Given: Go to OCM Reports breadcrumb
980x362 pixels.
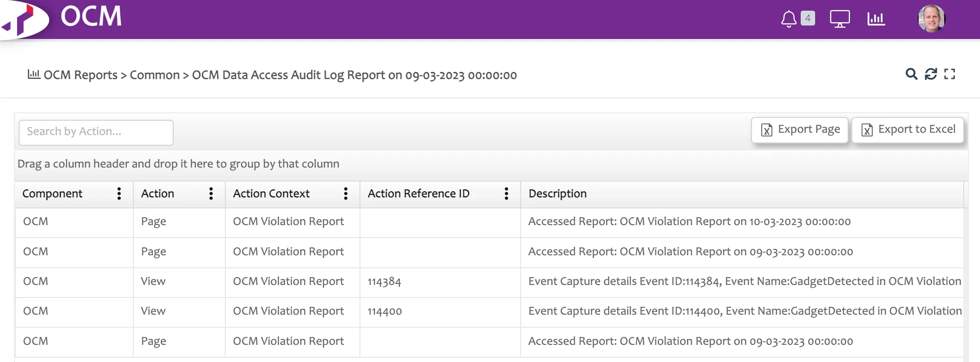Looking at the screenshot, I should tap(80, 75).
